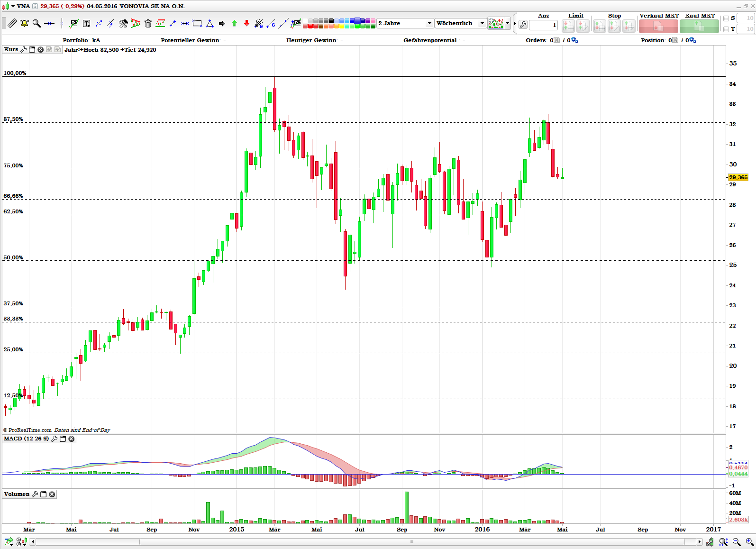756x549 pixels.
Task: Close the MACD indicator panel
Action: [x=72, y=439]
